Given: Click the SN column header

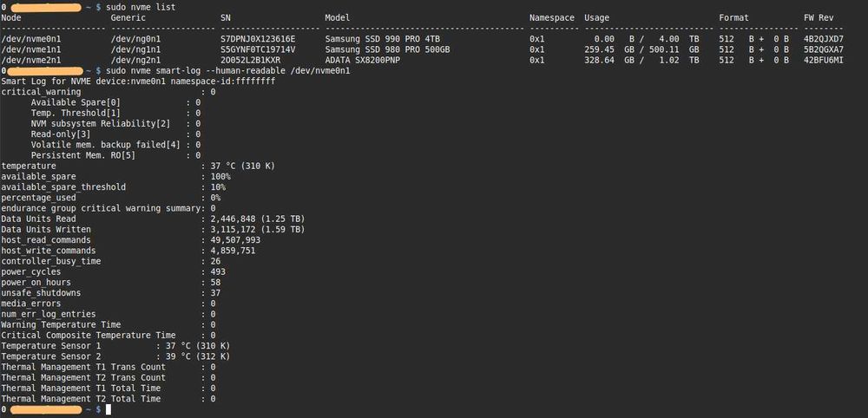Looking at the screenshot, I should pyautogui.click(x=226, y=18).
